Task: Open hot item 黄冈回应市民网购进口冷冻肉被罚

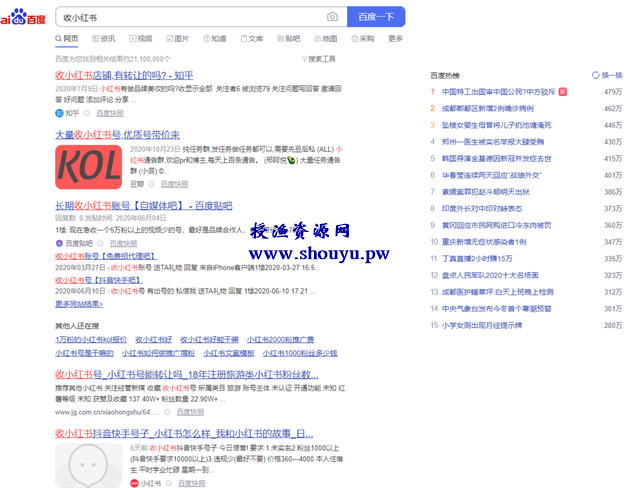Action: [497, 225]
